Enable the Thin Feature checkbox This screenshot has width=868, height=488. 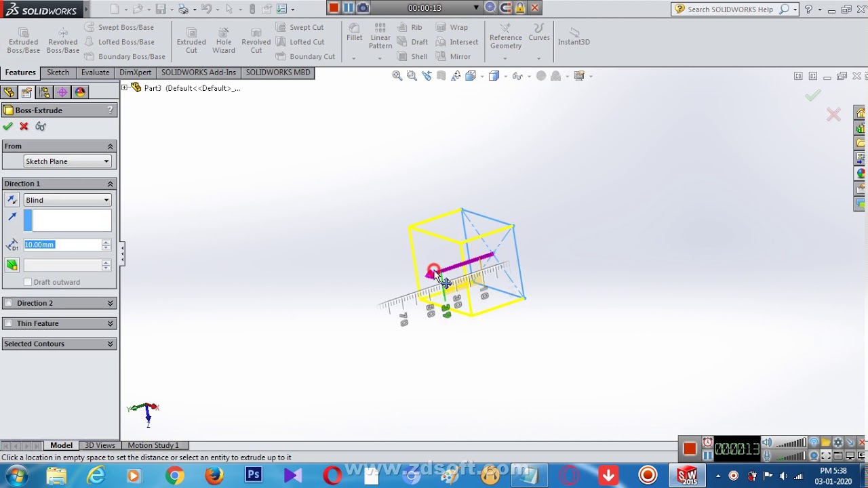(x=8, y=323)
